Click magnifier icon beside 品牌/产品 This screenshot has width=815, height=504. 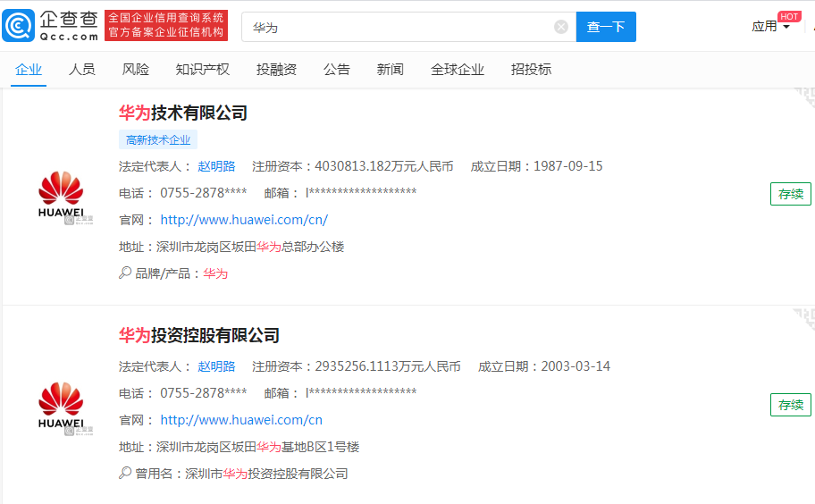click(x=125, y=273)
